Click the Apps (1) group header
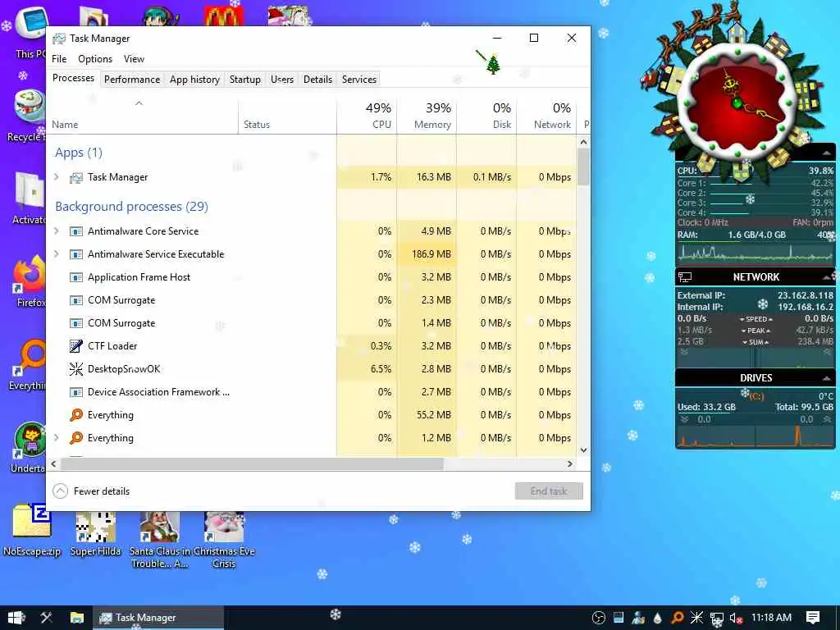Image resolution: width=840 pixels, height=630 pixels. pyautogui.click(x=78, y=153)
